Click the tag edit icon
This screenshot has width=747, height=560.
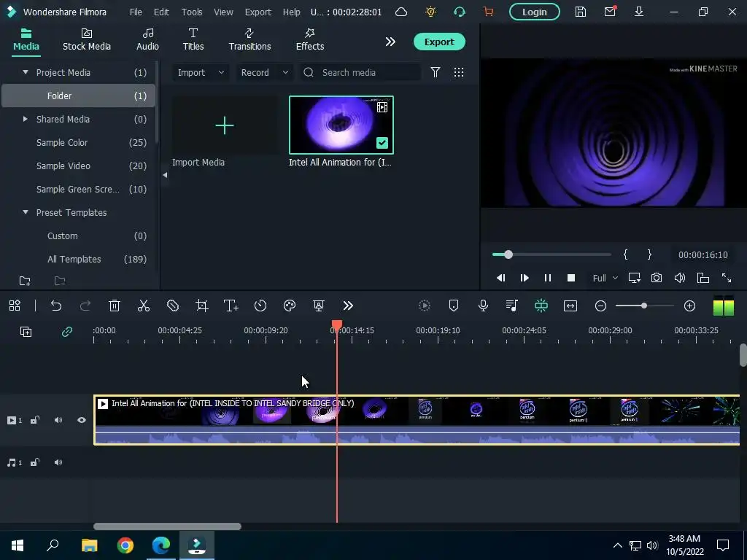pos(173,306)
